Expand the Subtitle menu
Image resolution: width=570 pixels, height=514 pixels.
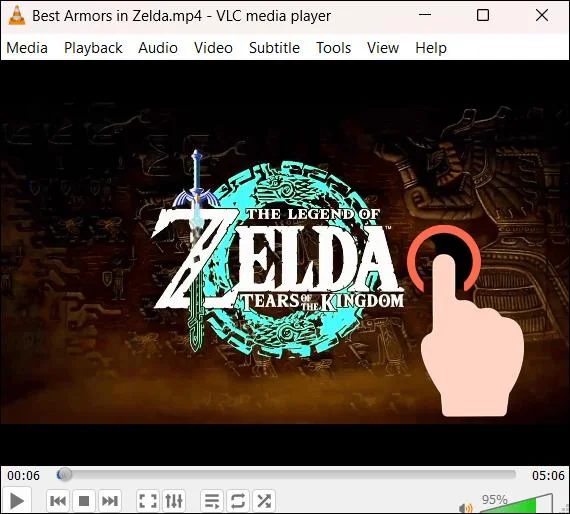click(x=274, y=48)
